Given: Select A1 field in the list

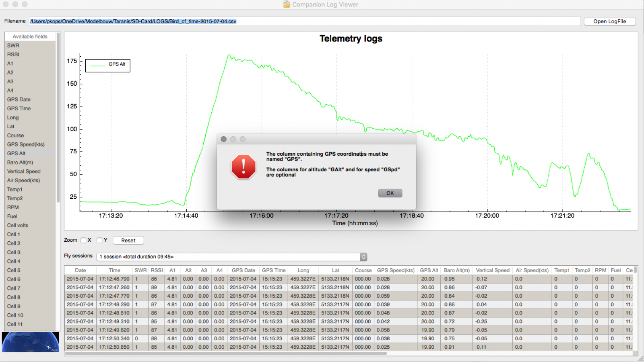Looking at the screenshot, I should click(x=30, y=64).
